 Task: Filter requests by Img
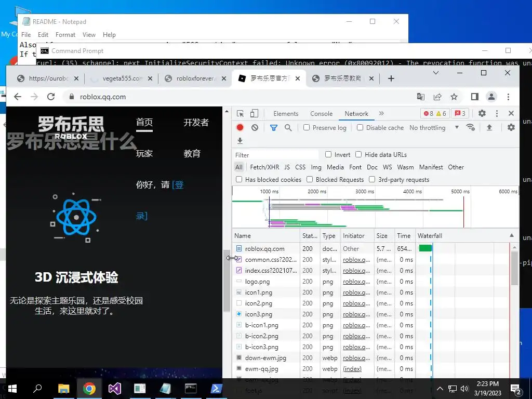tap(316, 167)
